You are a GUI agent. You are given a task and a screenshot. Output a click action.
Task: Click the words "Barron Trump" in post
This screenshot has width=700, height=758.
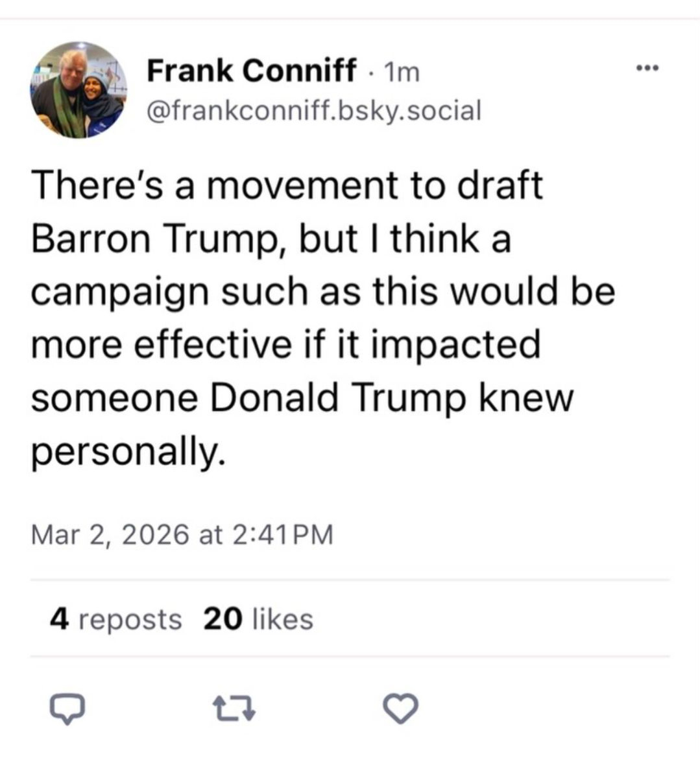[155, 239]
